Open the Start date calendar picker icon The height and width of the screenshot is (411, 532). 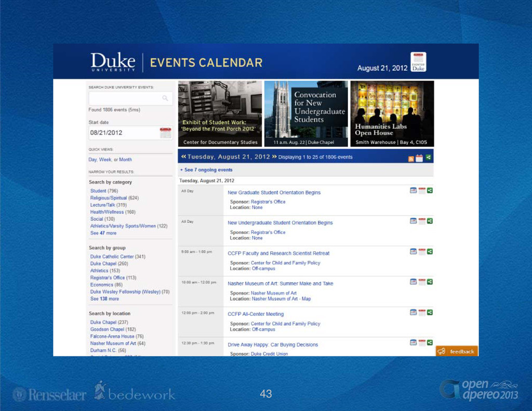coord(166,132)
